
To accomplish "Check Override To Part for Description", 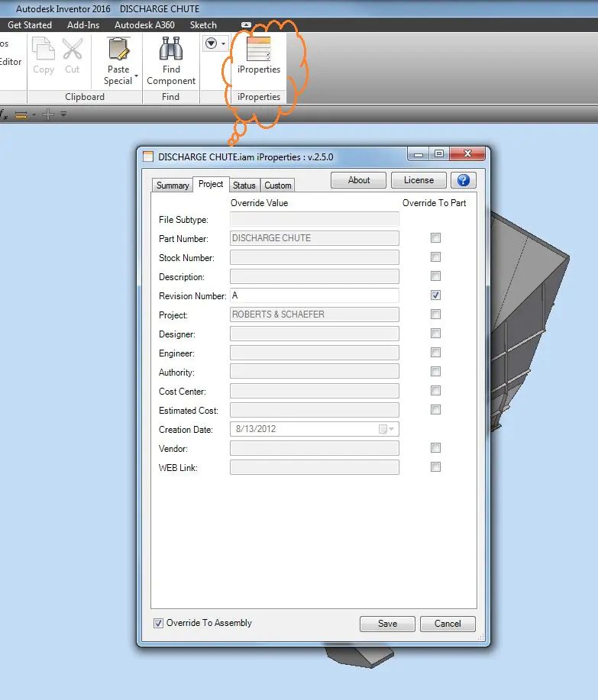I will 435,276.
